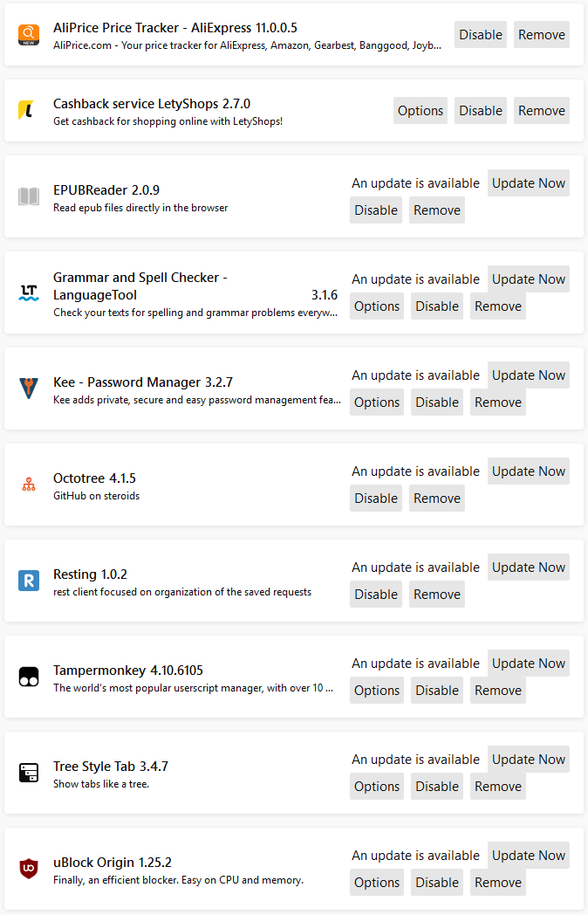Remove the Octotree extension
Viewport: 588px width, 915px height.
point(437,499)
